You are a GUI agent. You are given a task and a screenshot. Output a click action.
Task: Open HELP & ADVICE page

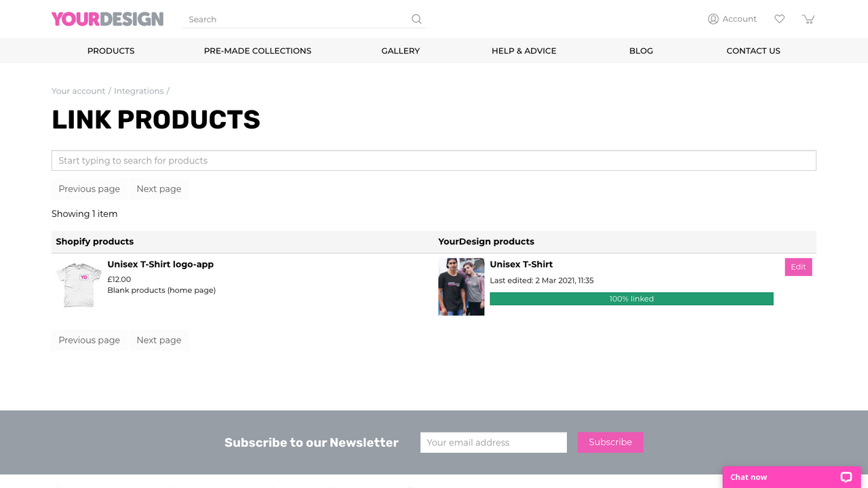pos(524,50)
